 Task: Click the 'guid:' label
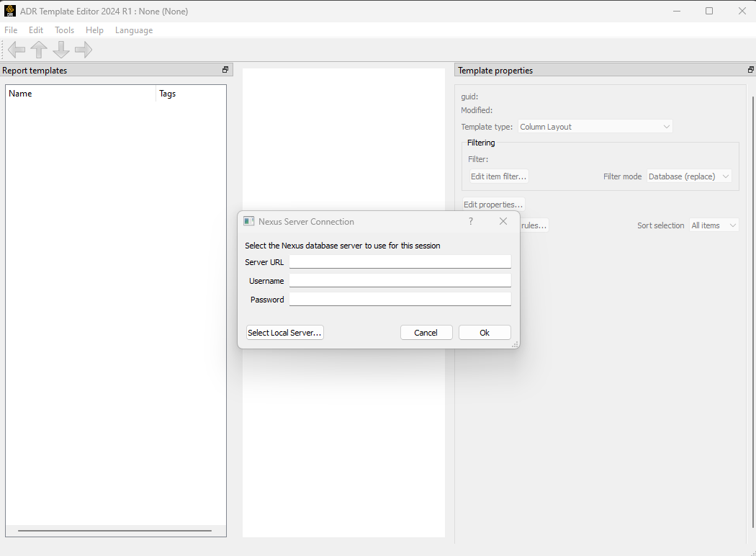(469, 97)
